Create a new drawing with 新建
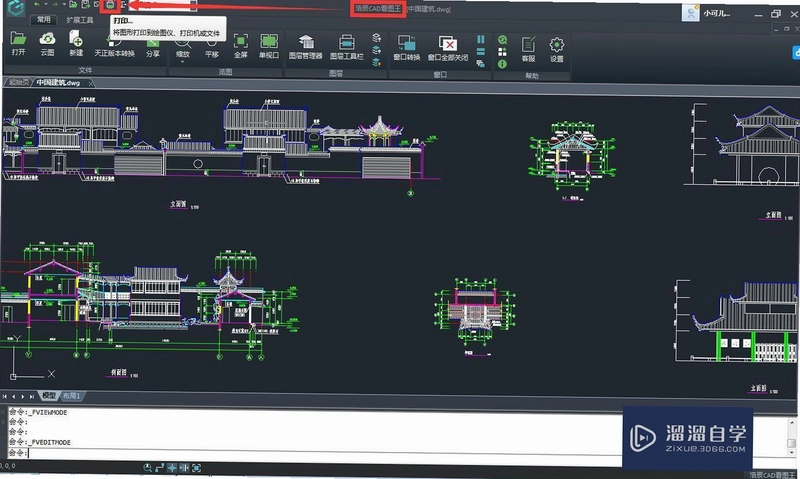800x479 pixels. 76,43
